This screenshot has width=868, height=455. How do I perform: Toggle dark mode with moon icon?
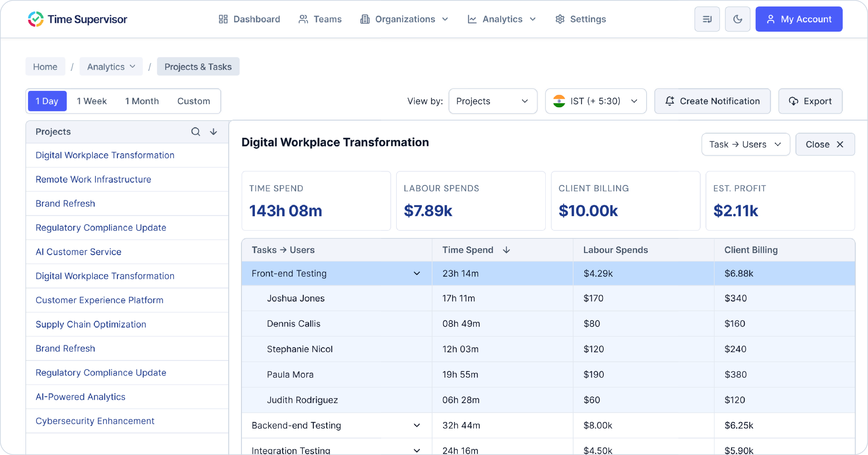coord(738,19)
